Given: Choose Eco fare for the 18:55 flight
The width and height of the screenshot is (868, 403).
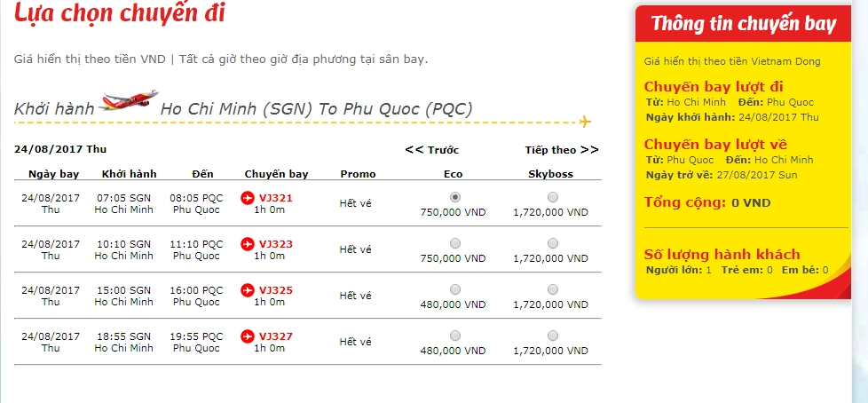Looking at the screenshot, I should [x=455, y=336].
